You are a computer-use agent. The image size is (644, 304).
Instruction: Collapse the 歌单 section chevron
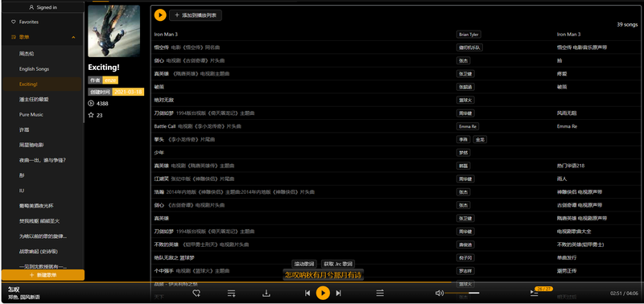point(73,37)
